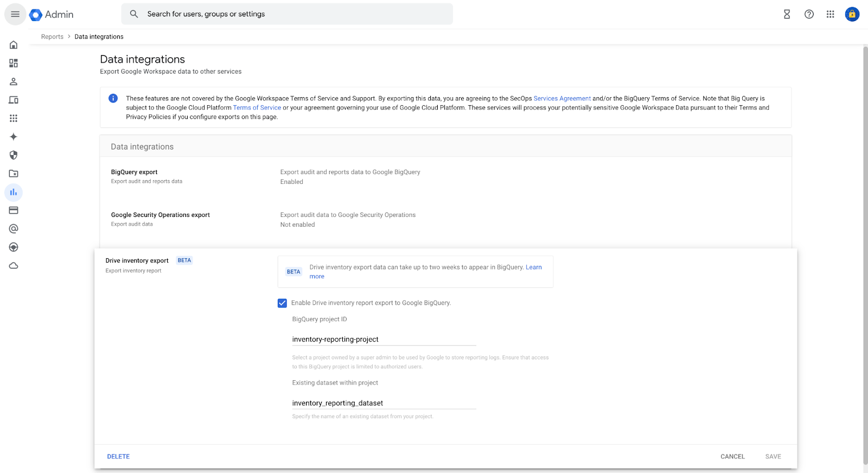Click Reports in the breadcrumb
The height and width of the screenshot is (473, 868).
pyautogui.click(x=52, y=37)
